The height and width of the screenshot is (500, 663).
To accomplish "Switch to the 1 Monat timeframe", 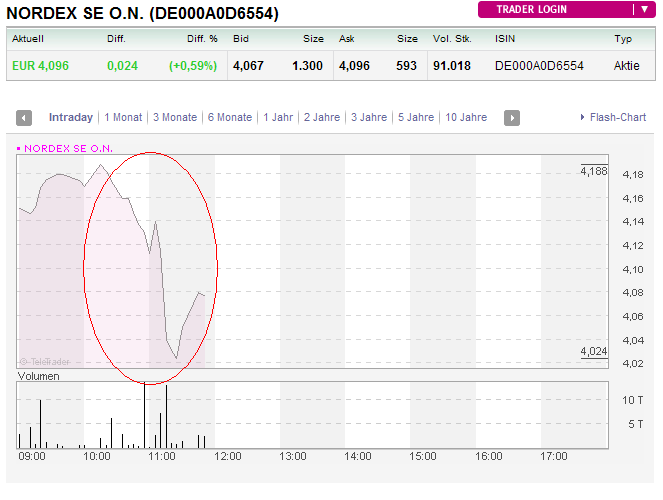I will tap(123, 118).
